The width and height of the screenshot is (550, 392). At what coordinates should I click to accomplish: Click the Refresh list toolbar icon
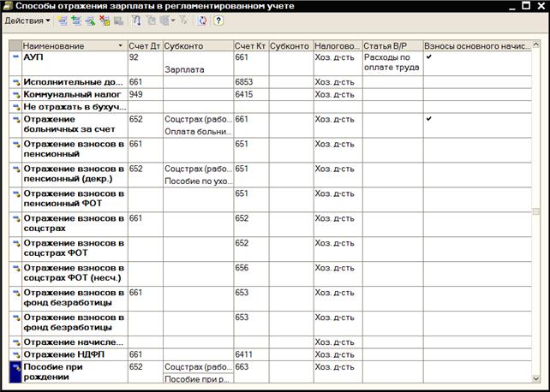[x=202, y=21]
